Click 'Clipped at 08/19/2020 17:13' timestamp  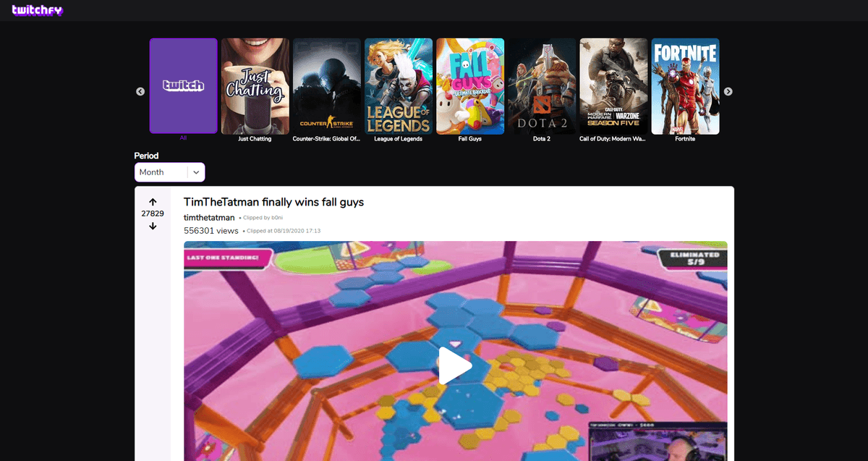coord(284,231)
